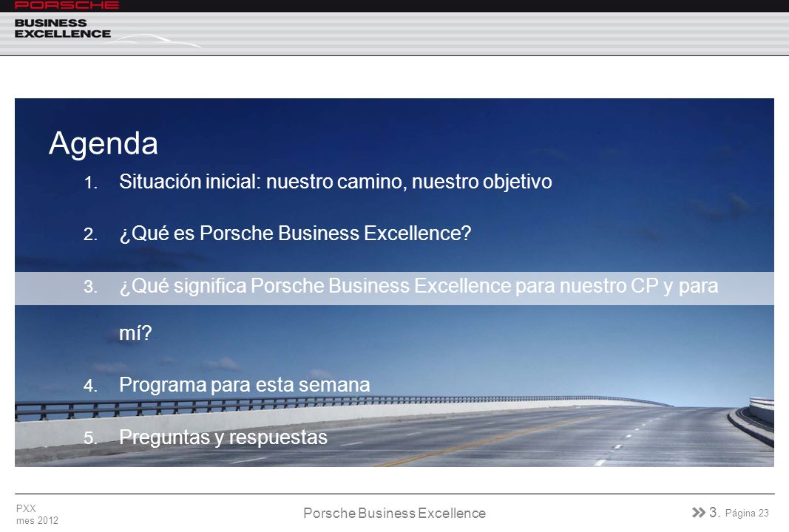This screenshot has height=532, width=789.
Task: Select agenda item 'Preguntas y respuestas'
Action: point(223,437)
